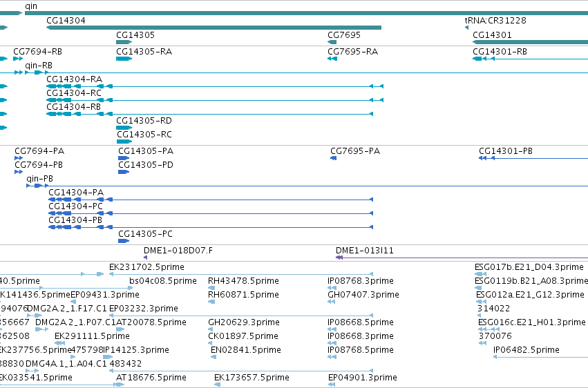Select transcript CG14305-RC
The height and width of the screenshot is (388, 588).
coord(144,135)
